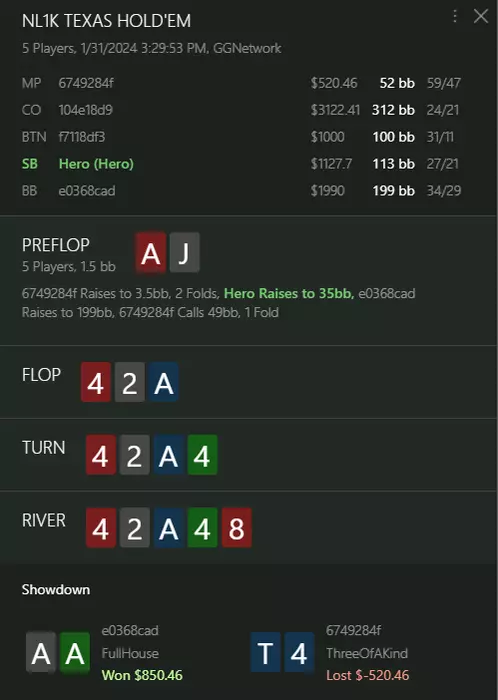Click player 6749284f in MP row
This screenshot has height=700, width=498.
pos(86,83)
